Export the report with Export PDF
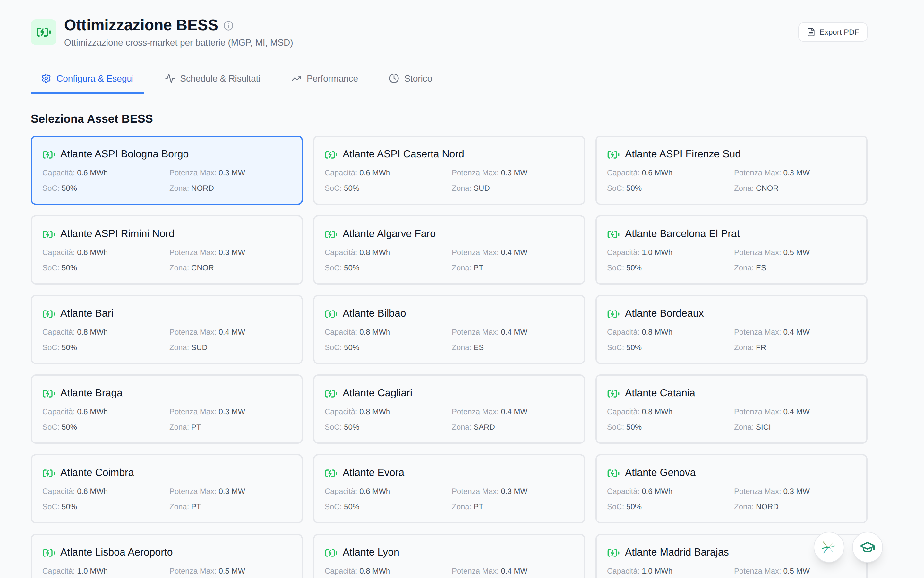 coord(832,32)
